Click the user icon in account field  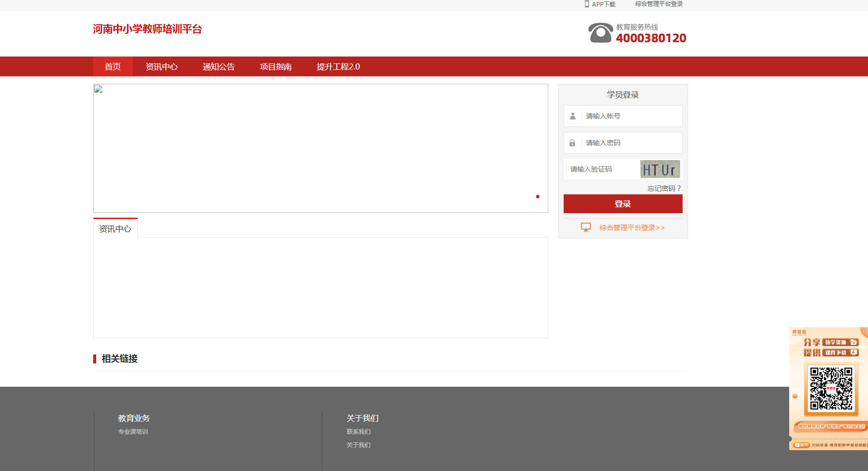point(573,116)
